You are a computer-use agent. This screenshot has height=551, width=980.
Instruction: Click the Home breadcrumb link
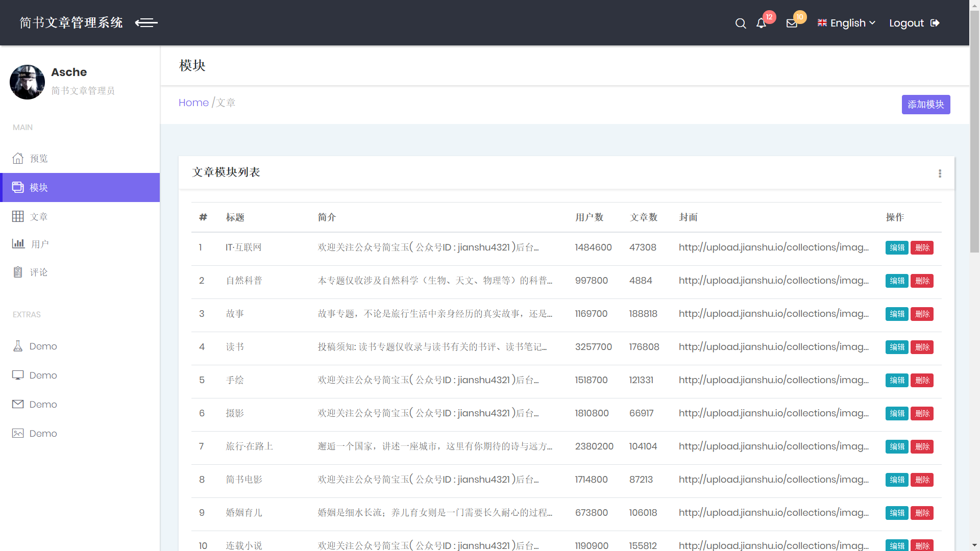[x=193, y=103]
